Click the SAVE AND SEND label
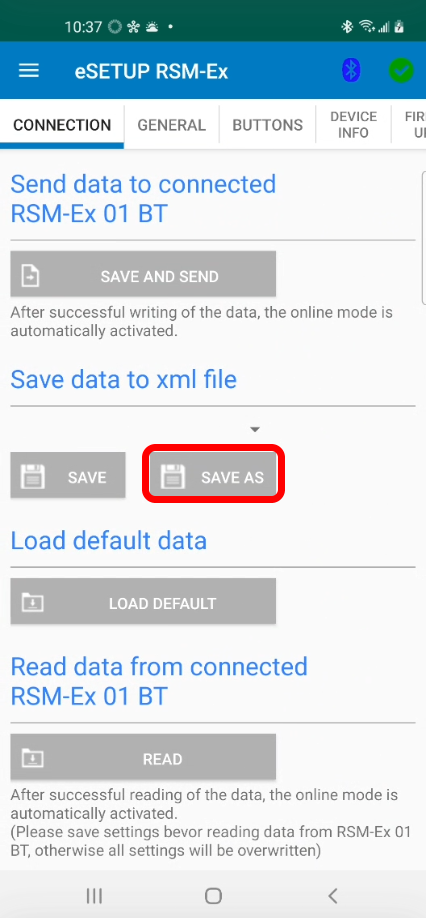The height and width of the screenshot is (918, 426). click(159, 276)
